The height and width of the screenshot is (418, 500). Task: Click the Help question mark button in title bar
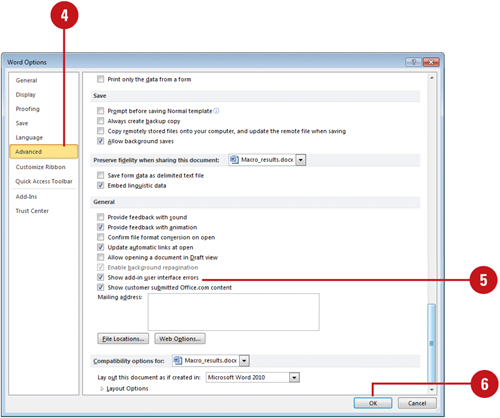coord(413,62)
